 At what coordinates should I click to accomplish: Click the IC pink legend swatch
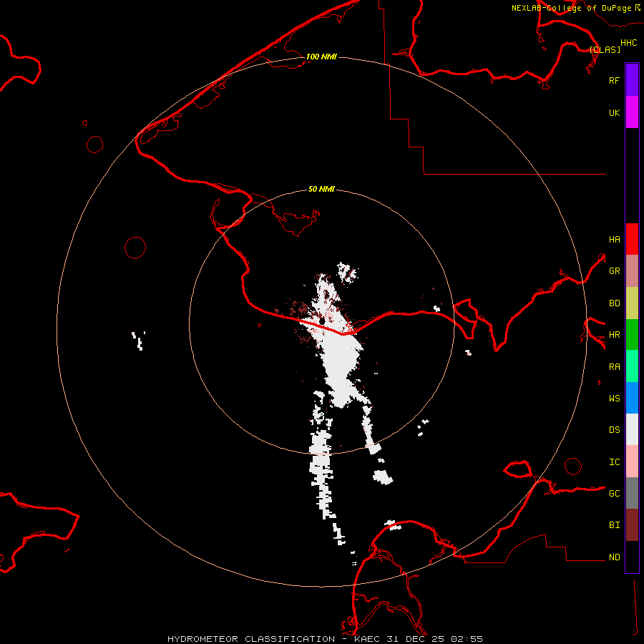(632, 462)
